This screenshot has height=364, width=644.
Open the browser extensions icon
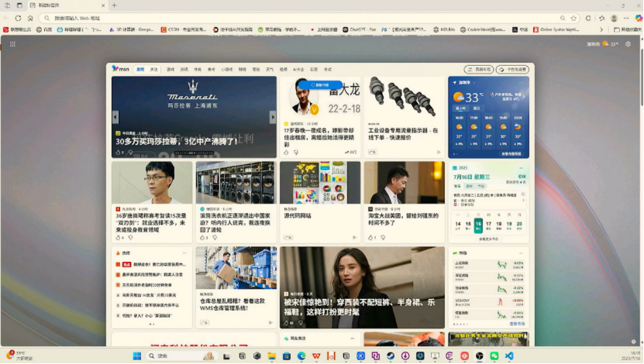(x=588, y=18)
